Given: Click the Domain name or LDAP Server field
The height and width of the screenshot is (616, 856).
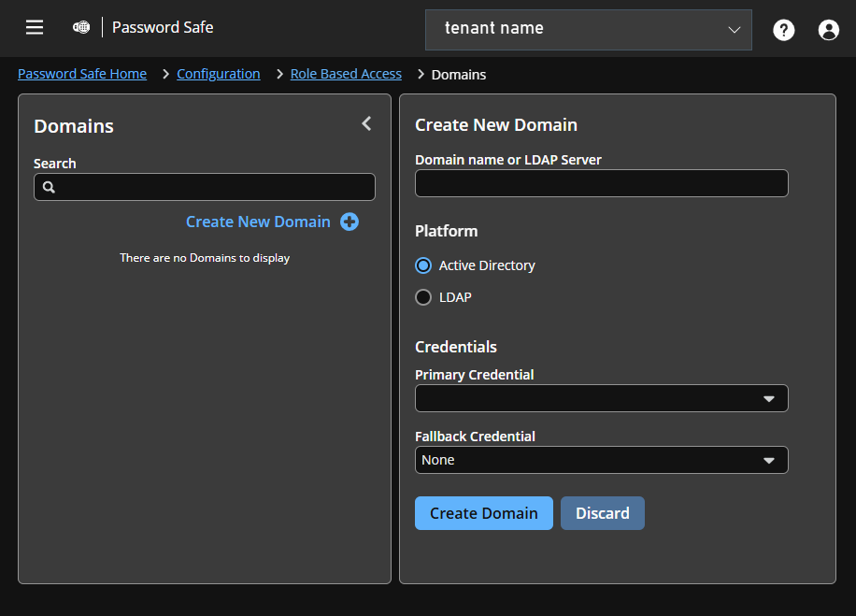Looking at the screenshot, I should 601,182.
